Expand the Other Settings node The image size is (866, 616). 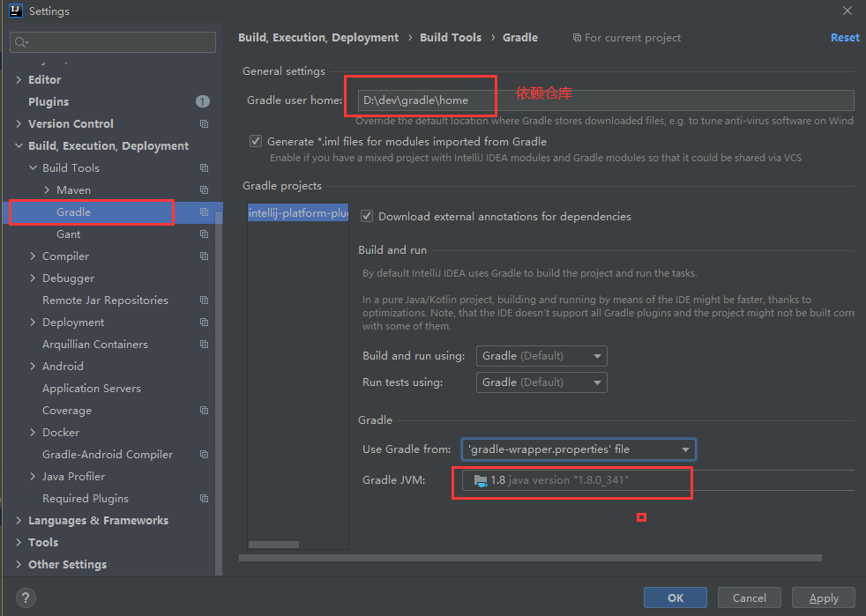pyautogui.click(x=19, y=564)
